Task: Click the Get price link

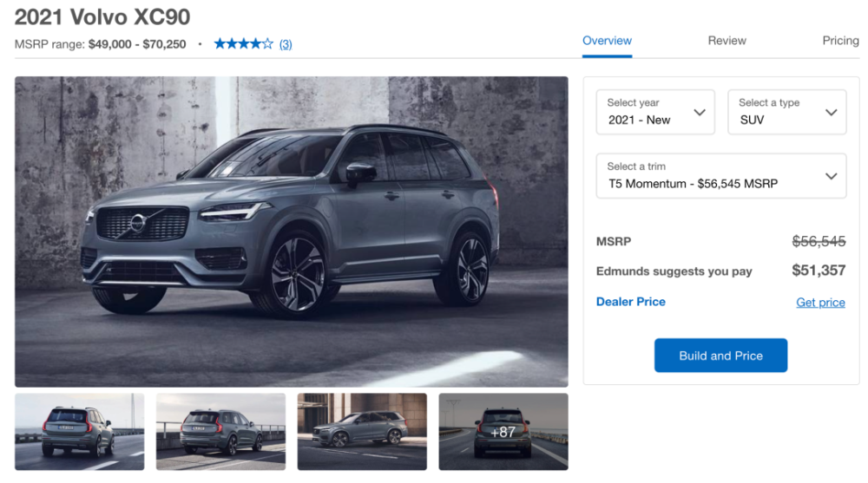Action: pos(820,302)
